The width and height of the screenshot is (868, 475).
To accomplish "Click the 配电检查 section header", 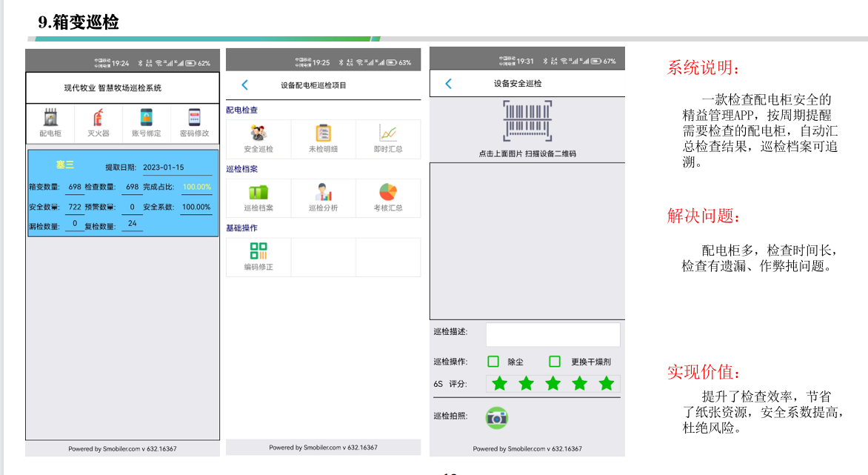I will 242,110.
